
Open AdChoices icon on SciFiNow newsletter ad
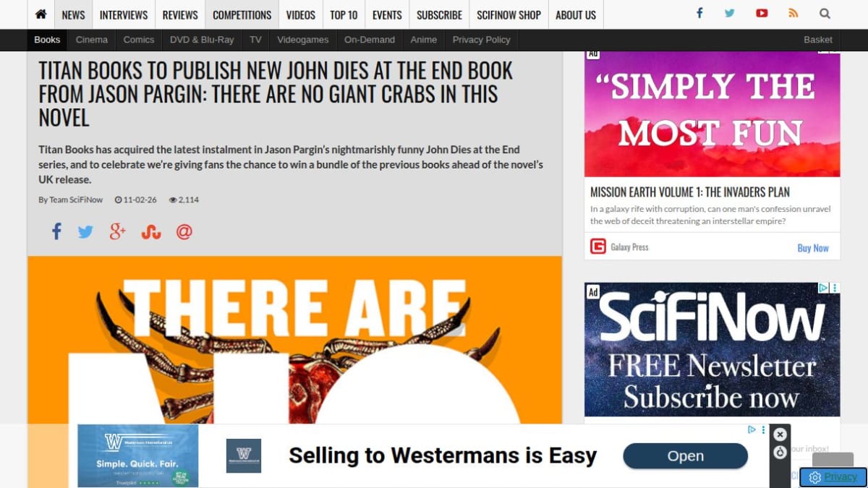(823, 288)
